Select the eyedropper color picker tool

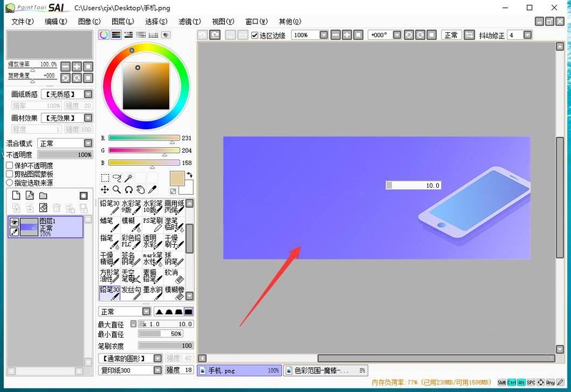point(153,190)
